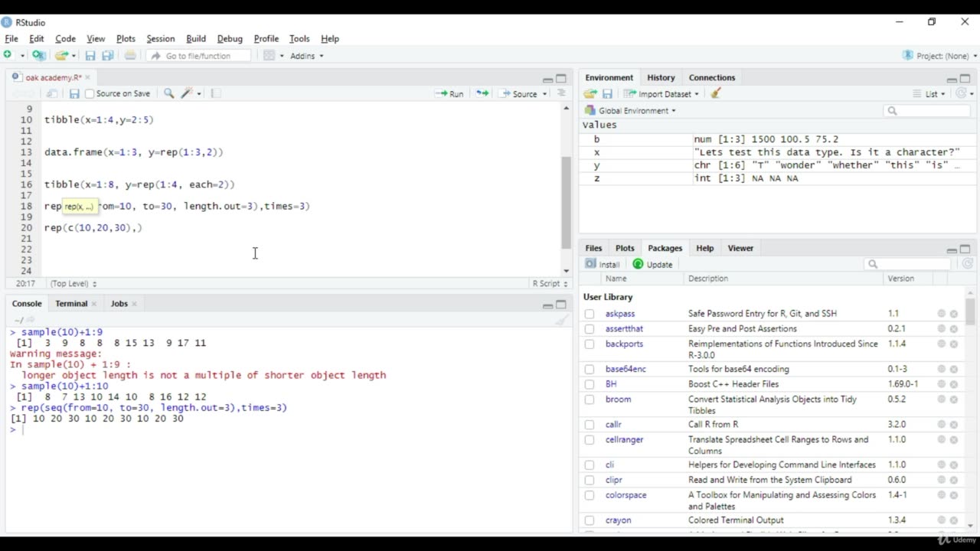Remove the askpass package using its X icon

coord(954,314)
